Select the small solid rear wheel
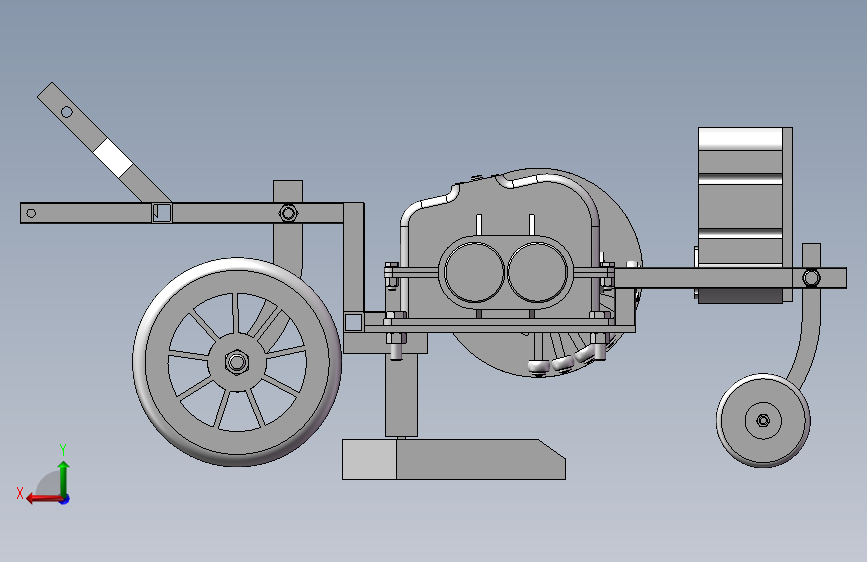Screen dimensions: 867x562 click(763, 420)
